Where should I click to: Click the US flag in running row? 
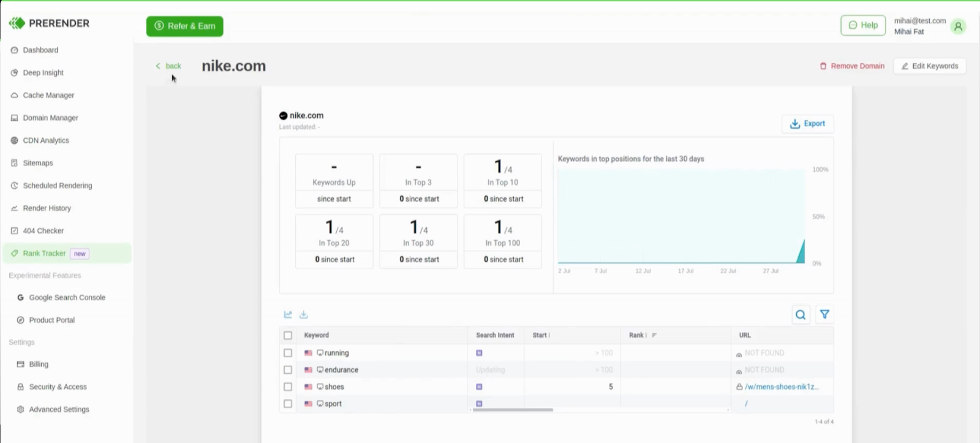[308, 354]
